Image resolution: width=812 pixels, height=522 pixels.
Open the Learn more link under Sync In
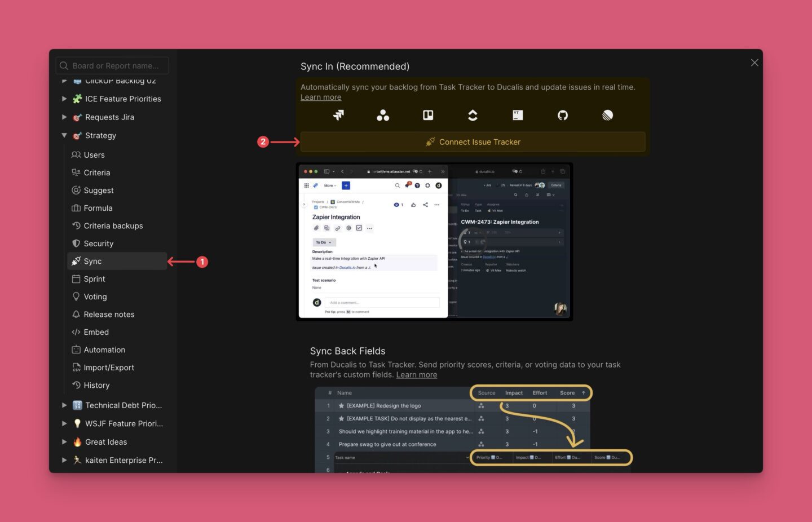[320, 97]
